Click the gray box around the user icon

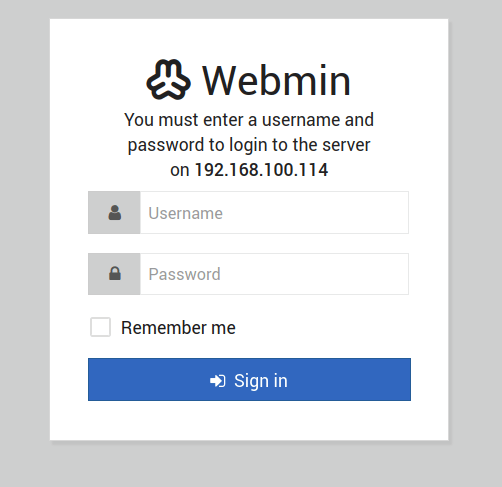coord(114,213)
